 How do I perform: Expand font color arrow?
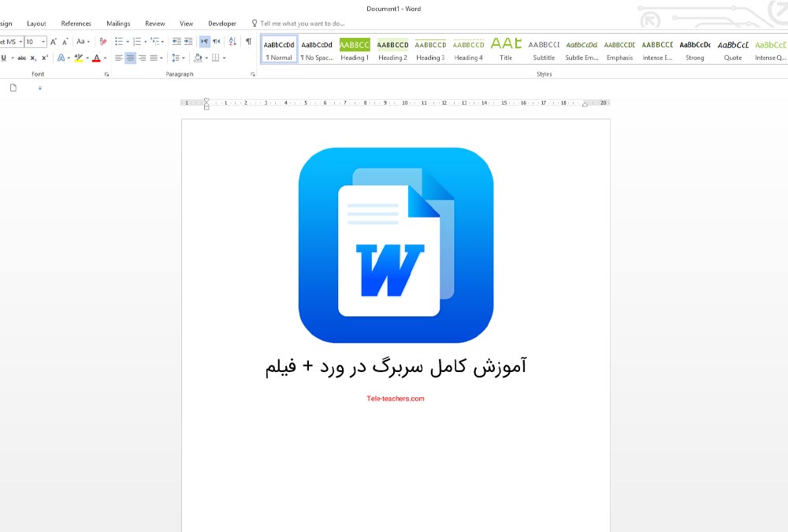click(x=105, y=58)
